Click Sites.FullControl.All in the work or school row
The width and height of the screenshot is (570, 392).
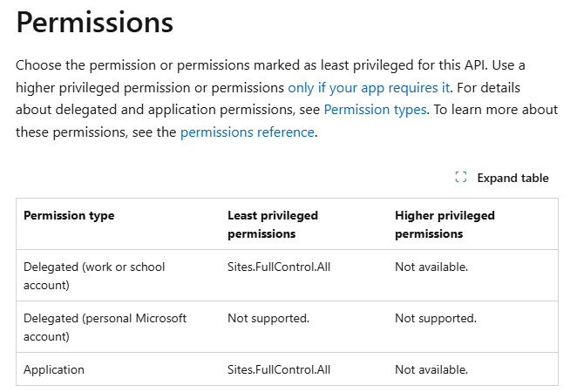pyautogui.click(x=279, y=267)
